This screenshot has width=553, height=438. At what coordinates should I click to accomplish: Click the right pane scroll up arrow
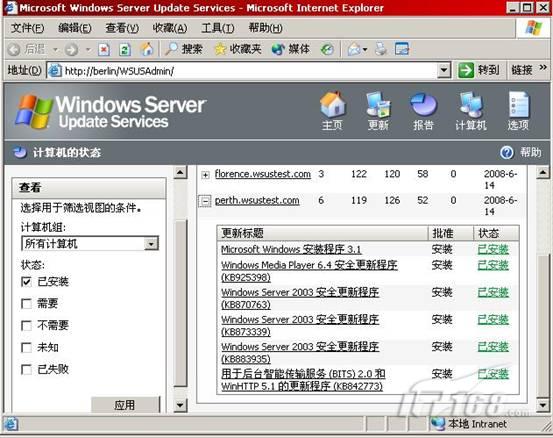coord(542,172)
